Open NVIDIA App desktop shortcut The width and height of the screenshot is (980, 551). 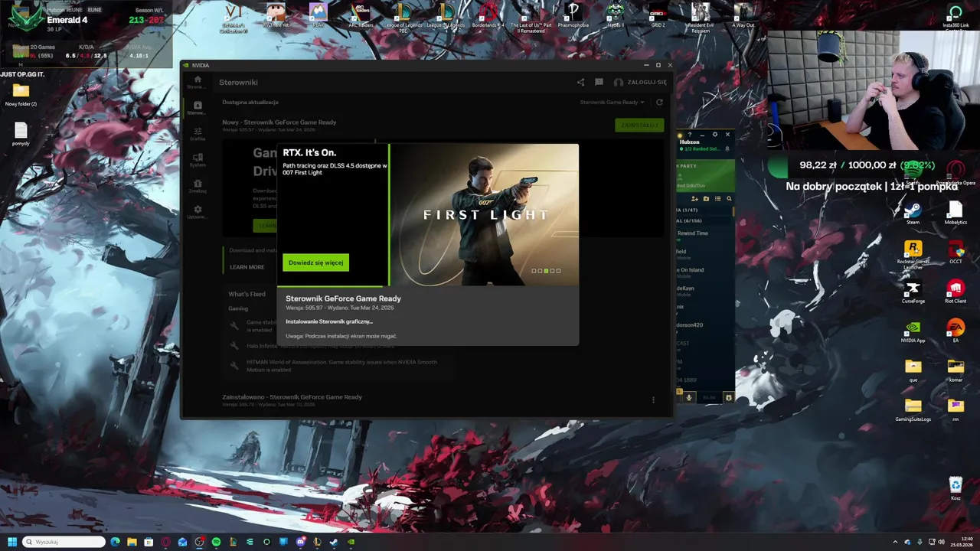tap(913, 331)
